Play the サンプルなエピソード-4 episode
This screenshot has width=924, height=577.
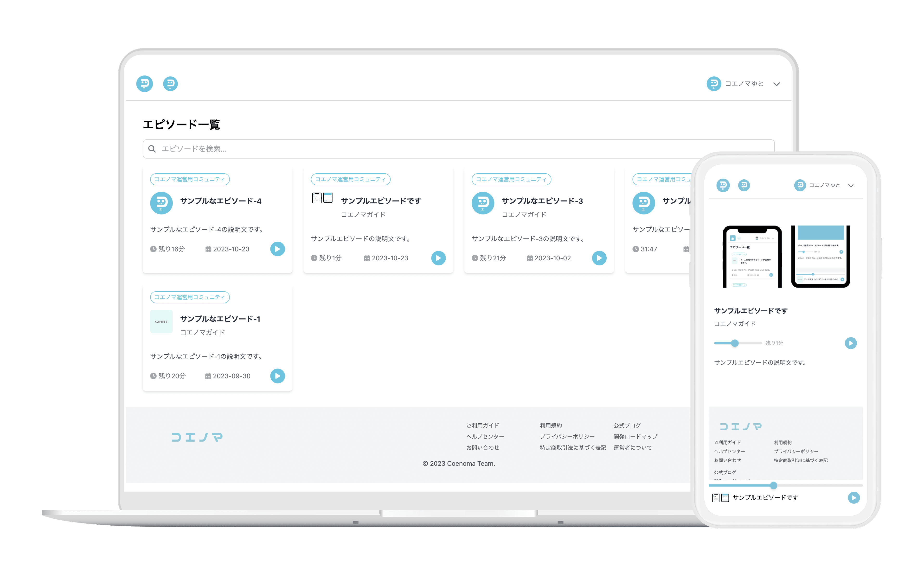(x=278, y=249)
